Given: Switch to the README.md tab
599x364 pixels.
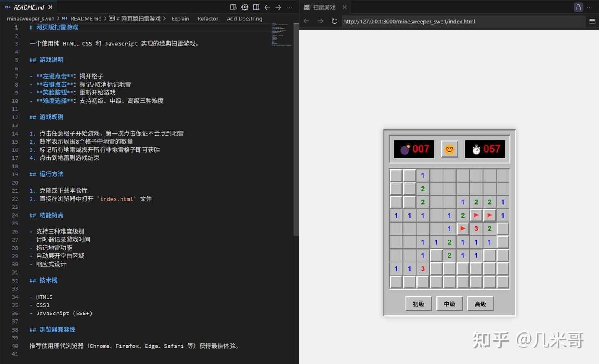Looking at the screenshot, I should coord(27,7).
